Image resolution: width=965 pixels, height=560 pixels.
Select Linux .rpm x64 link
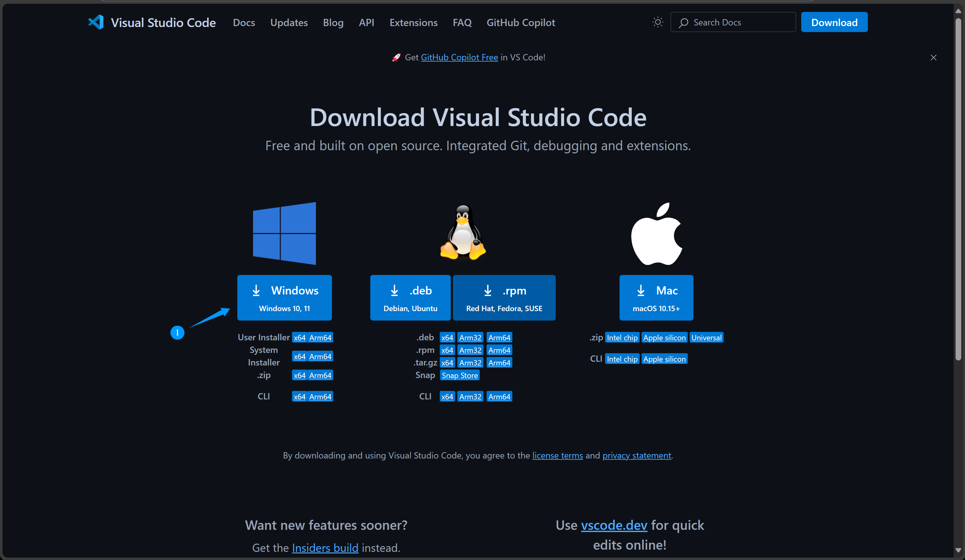click(447, 350)
